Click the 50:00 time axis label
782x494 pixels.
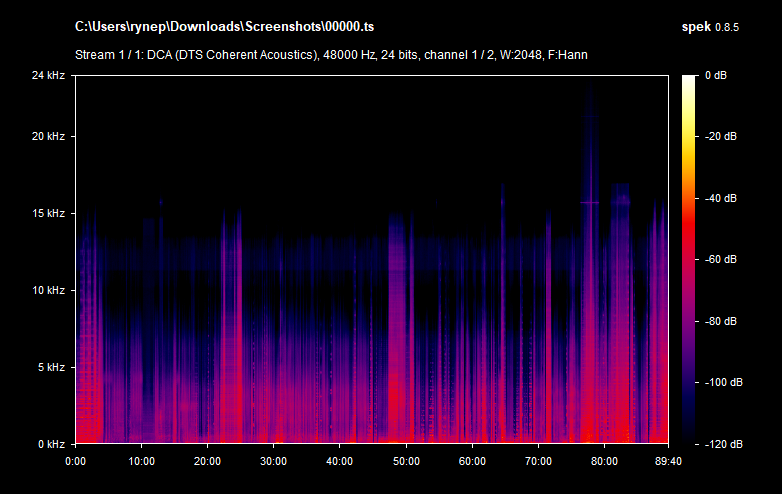(406, 461)
